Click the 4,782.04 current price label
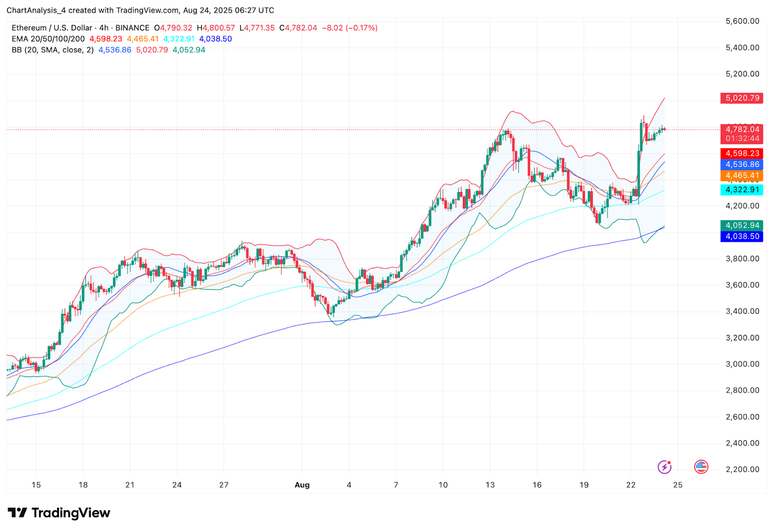Viewport: 773px width, 532px height. coord(742,129)
